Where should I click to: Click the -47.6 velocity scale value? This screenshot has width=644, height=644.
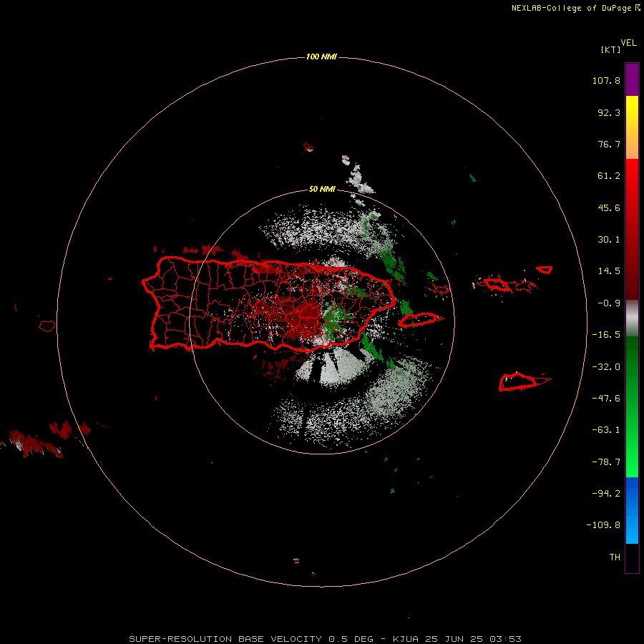click(x=606, y=399)
